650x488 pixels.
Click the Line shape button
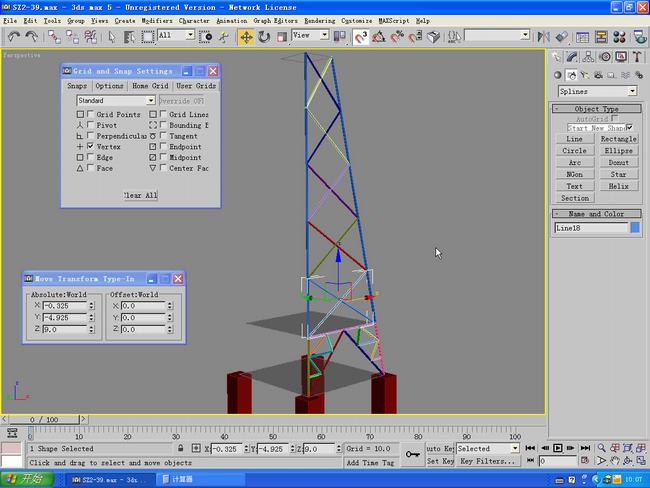coord(575,139)
